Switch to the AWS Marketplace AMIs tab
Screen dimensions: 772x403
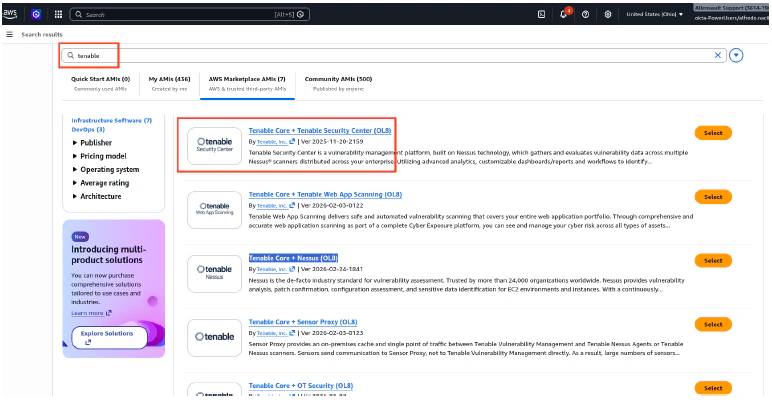click(247, 84)
